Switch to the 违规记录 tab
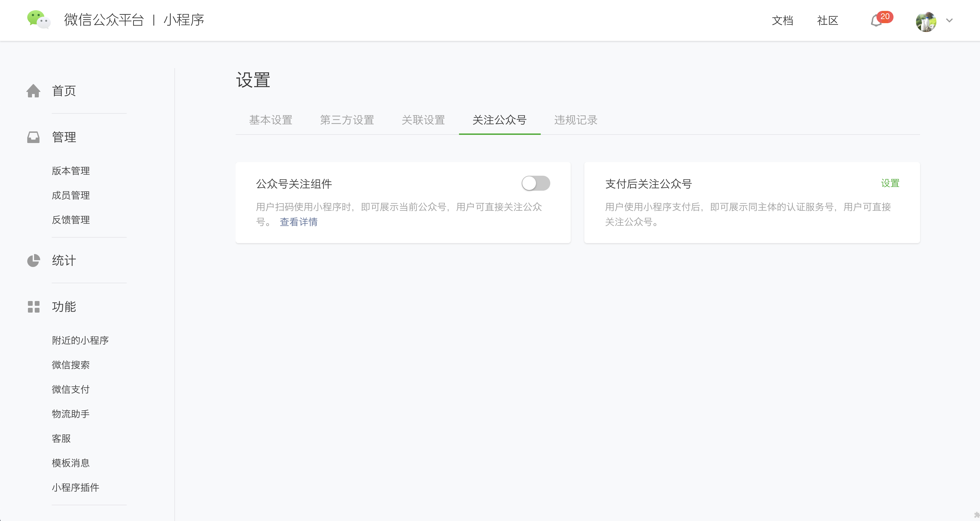980x521 pixels. 575,120
